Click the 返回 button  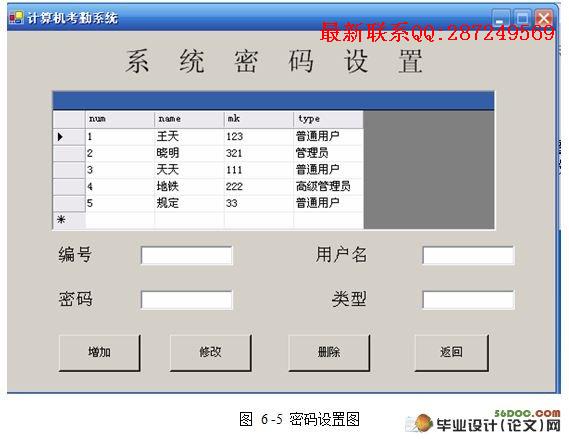(x=451, y=353)
